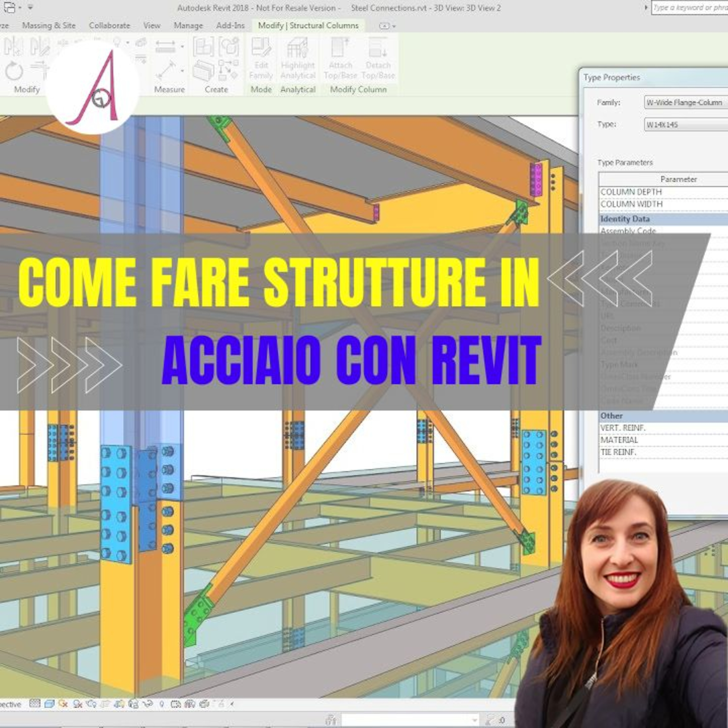This screenshot has height=728, width=728.
Task: Click the workset icon in status bar
Action: click(331, 720)
